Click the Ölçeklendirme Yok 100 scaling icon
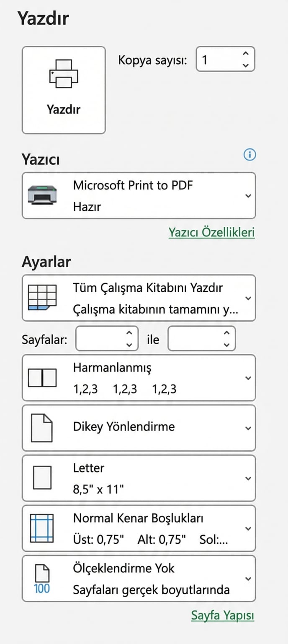 click(42, 578)
